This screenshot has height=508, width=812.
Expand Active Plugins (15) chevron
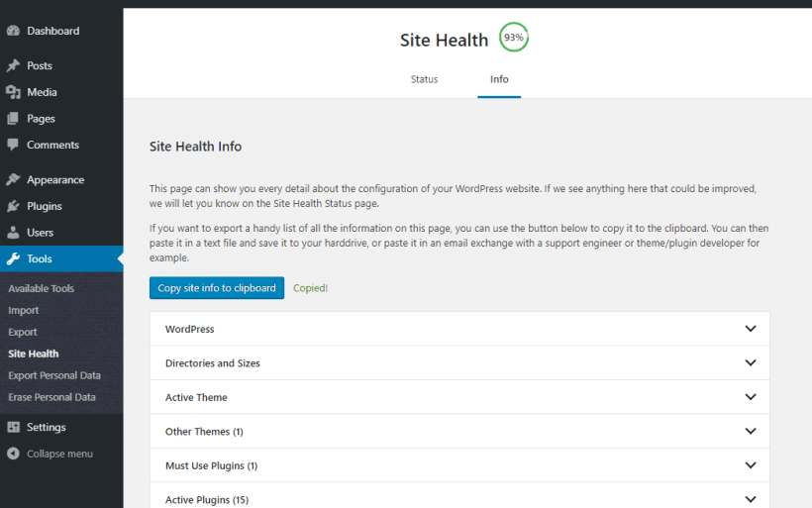[751, 500]
